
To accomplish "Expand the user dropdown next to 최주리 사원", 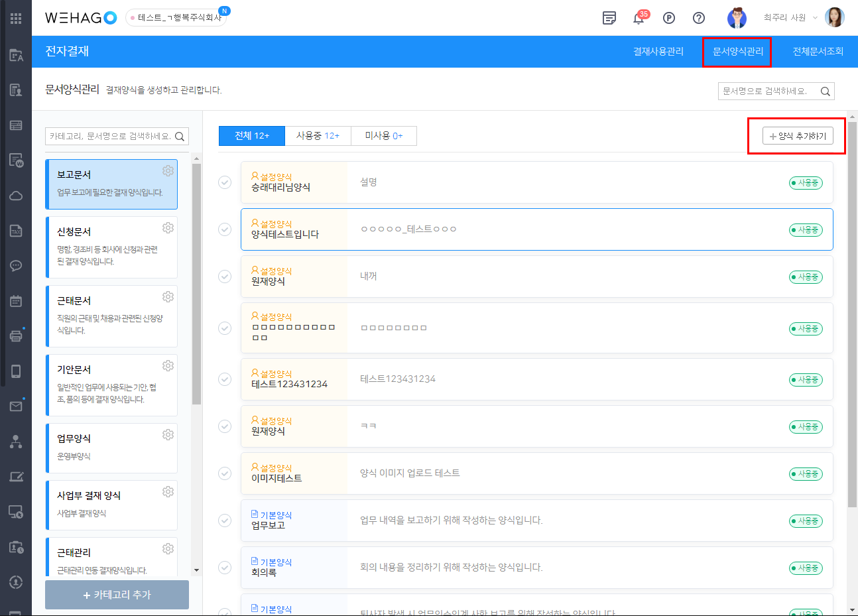I will coord(814,18).
